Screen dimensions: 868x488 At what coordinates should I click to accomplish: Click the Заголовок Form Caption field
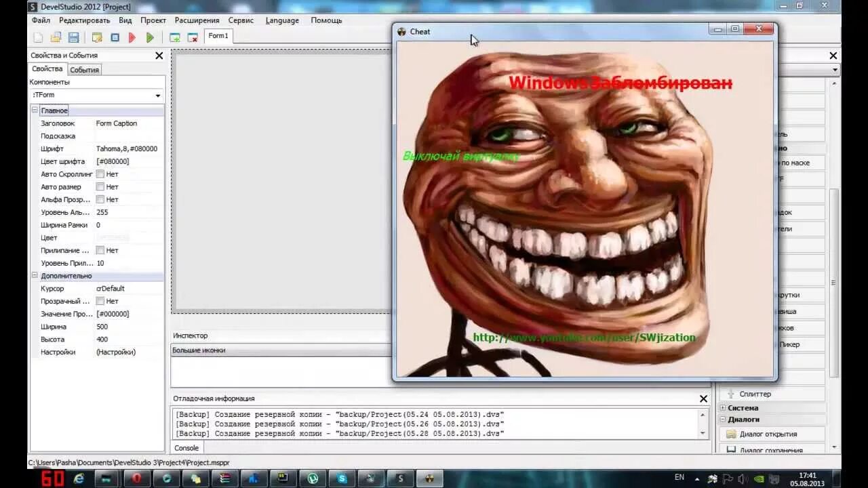coord(129,123)
